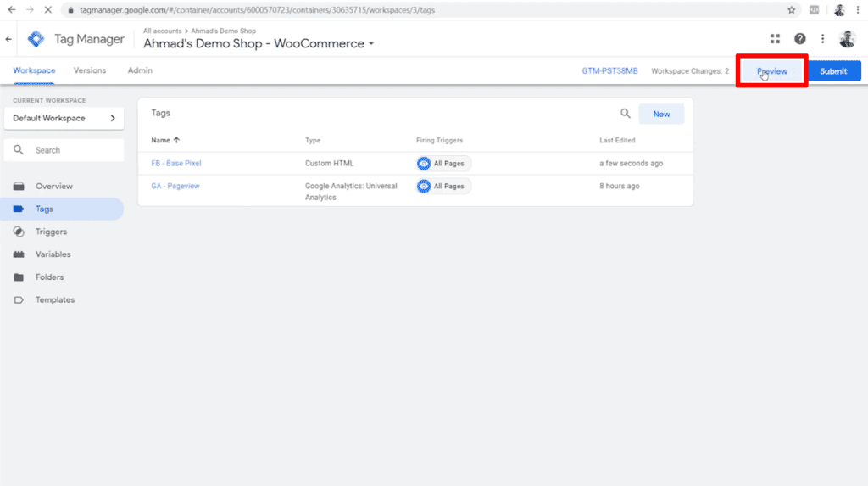Viewport: 868px width, 486px height.
Task: Click the Variables icon in sidebar
Action: tap(19, 254)
